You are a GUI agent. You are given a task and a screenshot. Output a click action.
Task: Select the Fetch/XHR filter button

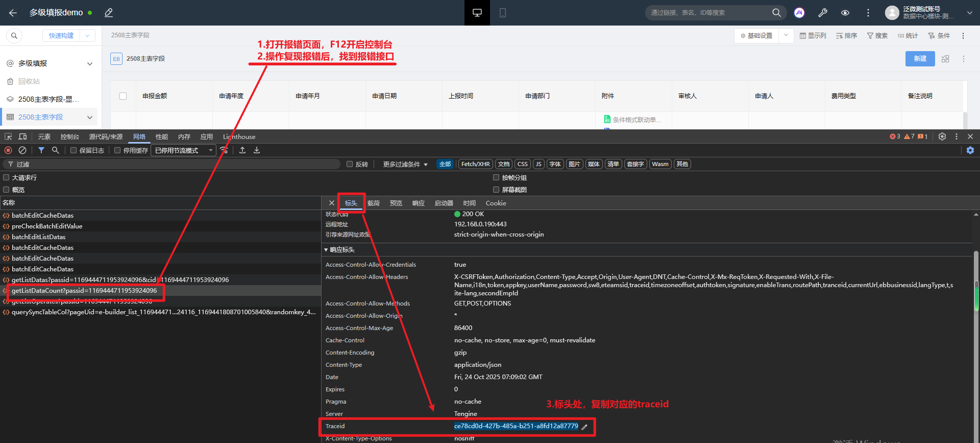coord(475,164)
